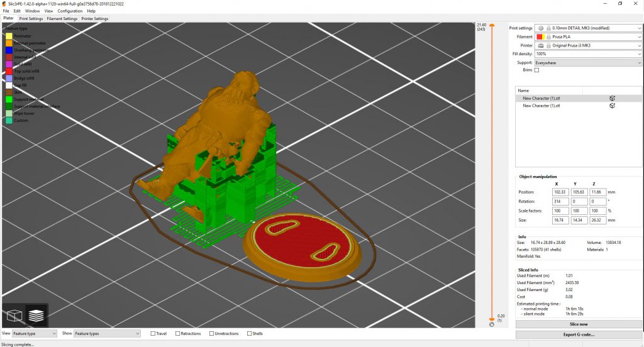Open the Printer preset dropdown
644x347 pixels.
(x=588, y=46)
